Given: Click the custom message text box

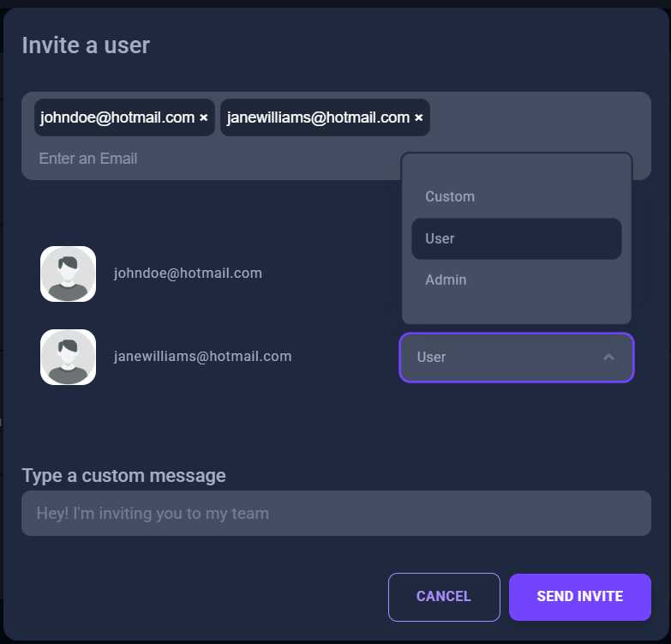Looking at the screenshot, I should point(336,514).
